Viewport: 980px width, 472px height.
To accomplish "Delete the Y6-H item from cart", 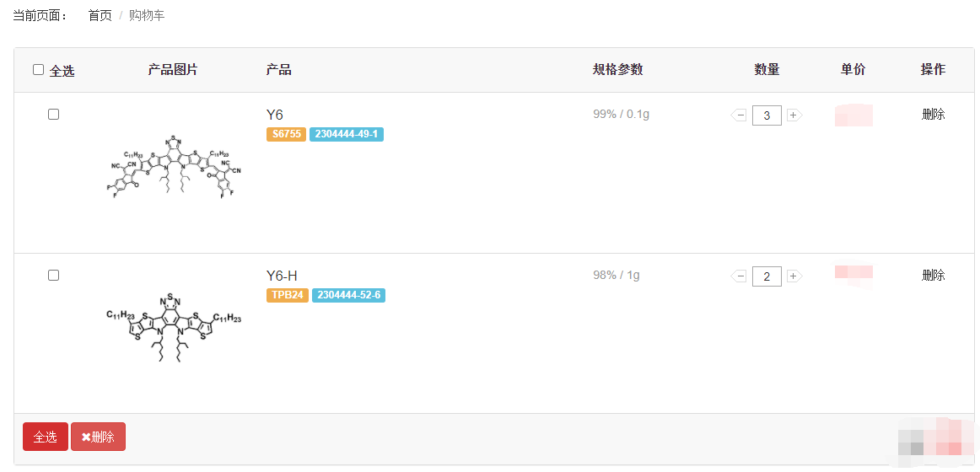I will tap(933, 275).
